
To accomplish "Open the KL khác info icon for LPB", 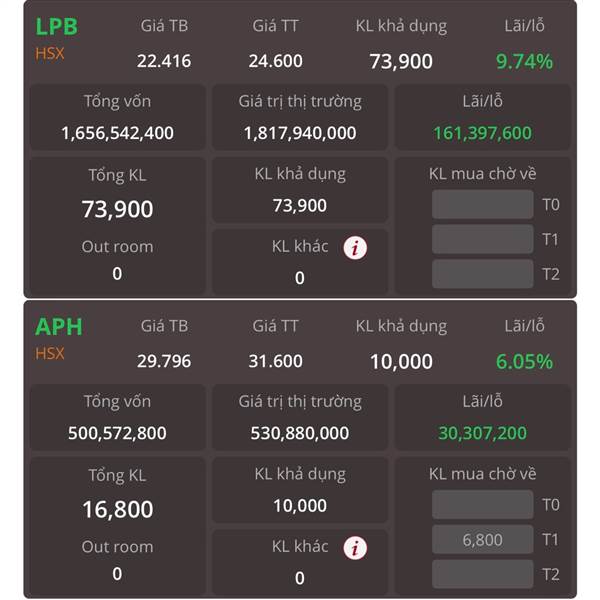I will click(355, 248).
